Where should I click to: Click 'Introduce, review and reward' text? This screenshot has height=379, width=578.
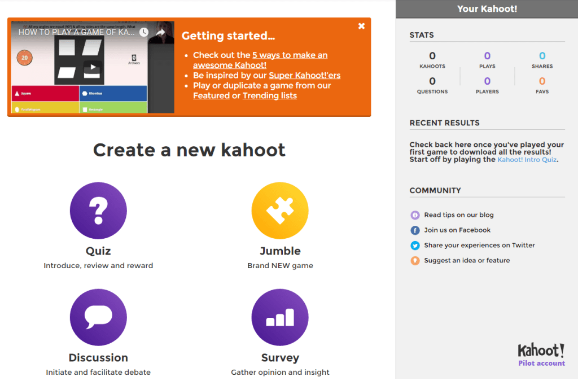98,265
